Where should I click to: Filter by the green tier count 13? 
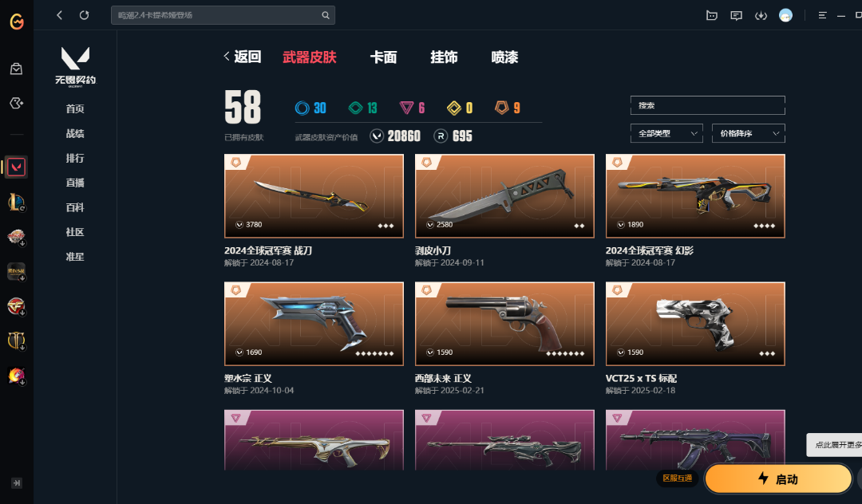click(363, 108)
